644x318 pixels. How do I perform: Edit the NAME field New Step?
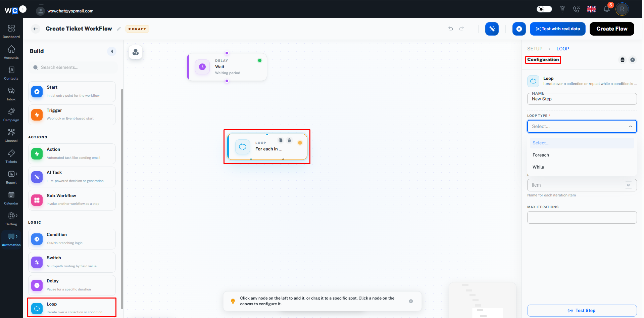pyautogui.click(x=582, y=99)
